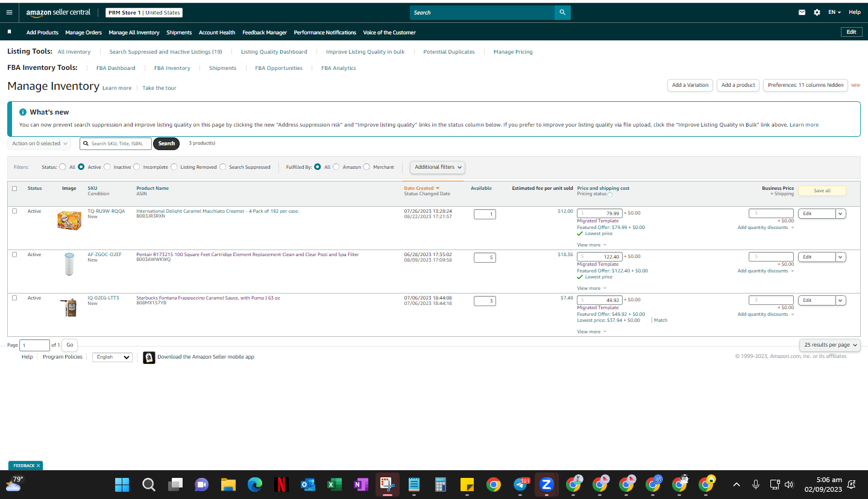
Task: Select 'Inactive' status radio button
Action: pos(107,167)
